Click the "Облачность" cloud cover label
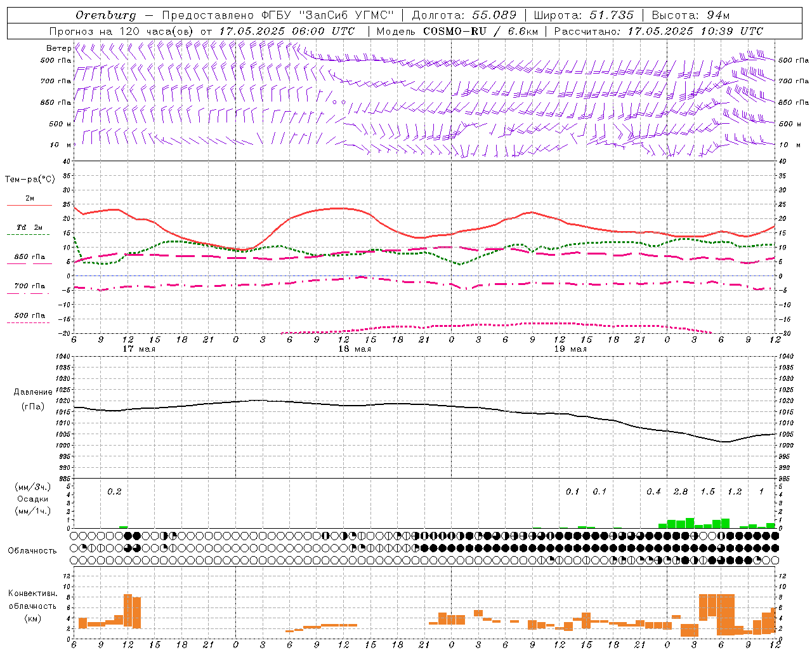The height and width of the screenshot is (650, 812). click(x=32, y=551)
